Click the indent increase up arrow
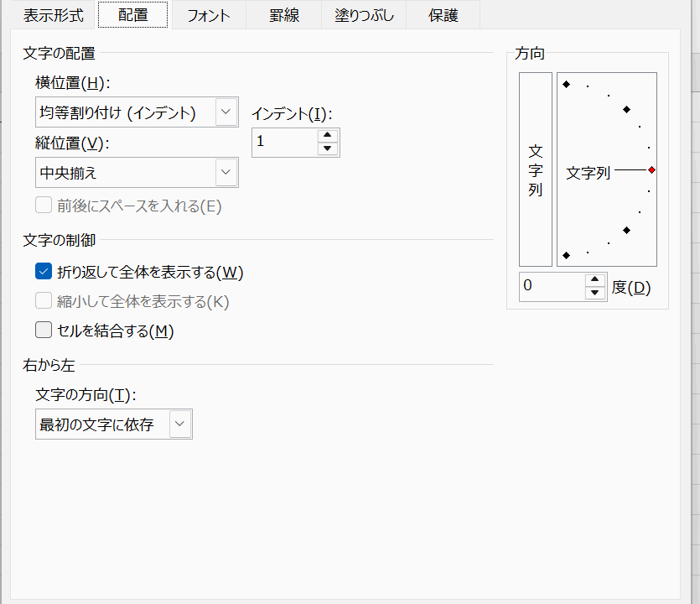Screen dimensions: 700x604 click(x=329, y=136)
